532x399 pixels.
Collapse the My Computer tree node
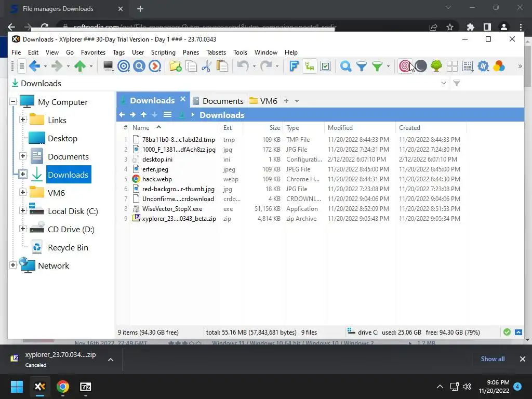tap(13, 101)
